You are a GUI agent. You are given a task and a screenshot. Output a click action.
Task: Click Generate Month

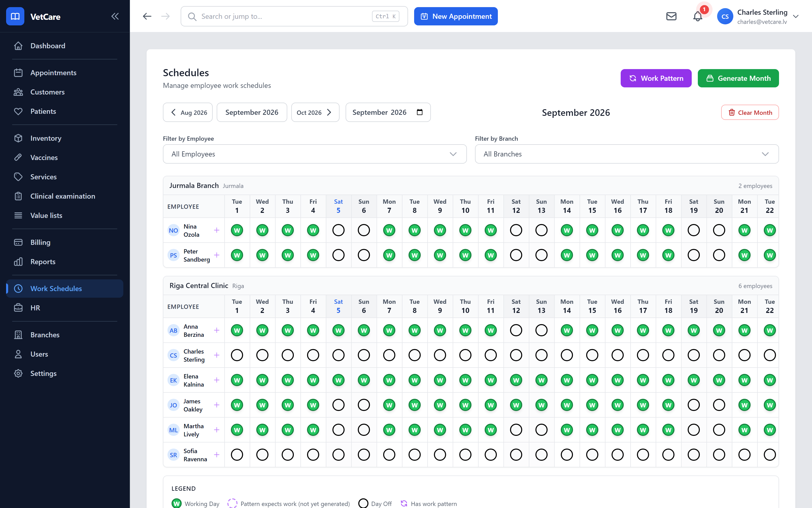tap(738, 78)
